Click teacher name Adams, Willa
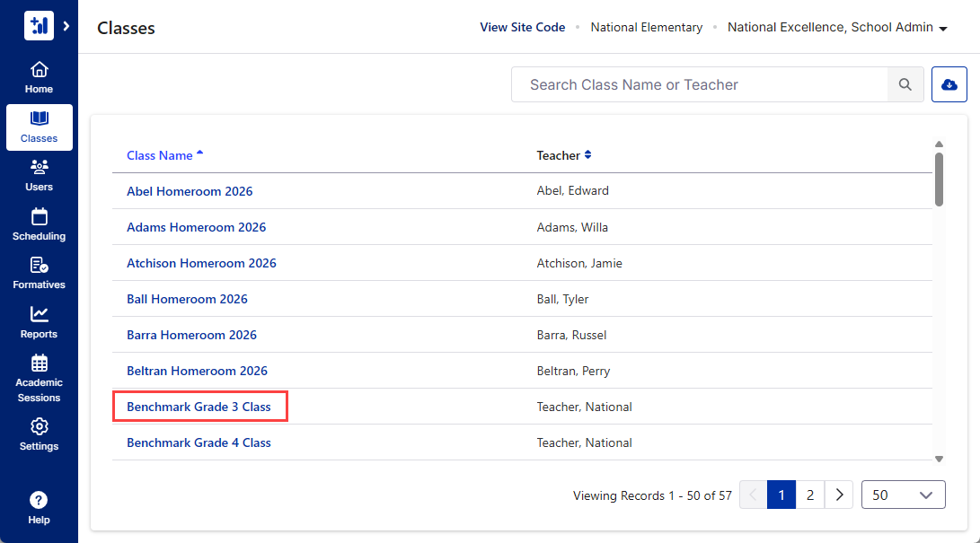980x543 pixels. click(x=572, y=227)
